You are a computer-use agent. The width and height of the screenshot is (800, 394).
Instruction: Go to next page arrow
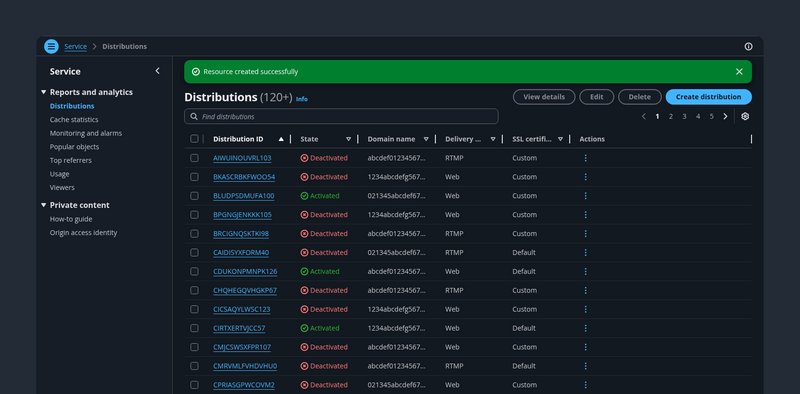(725, 116)
